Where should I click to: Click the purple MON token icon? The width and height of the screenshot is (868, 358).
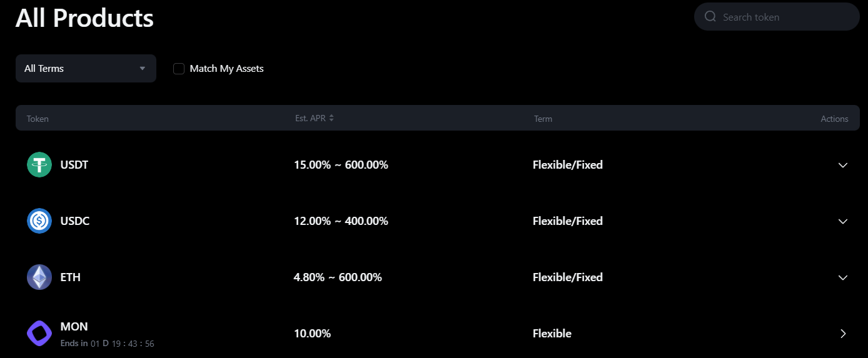[39, 334]
